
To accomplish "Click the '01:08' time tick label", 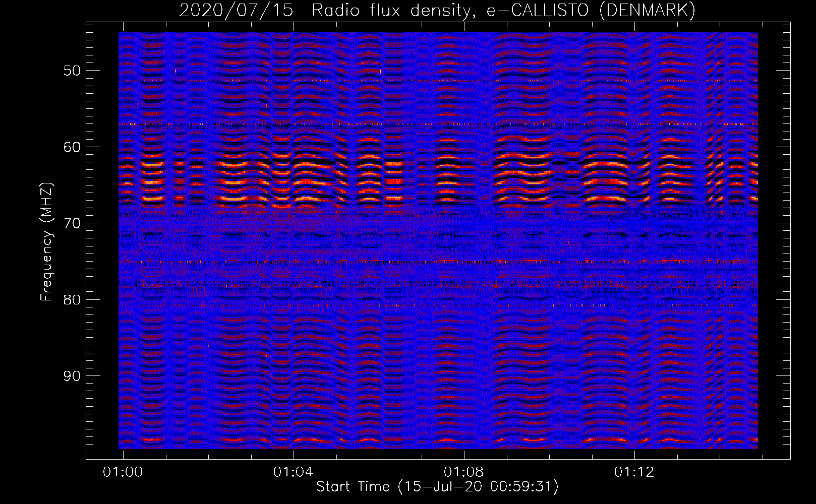I will tap(463, 472).
